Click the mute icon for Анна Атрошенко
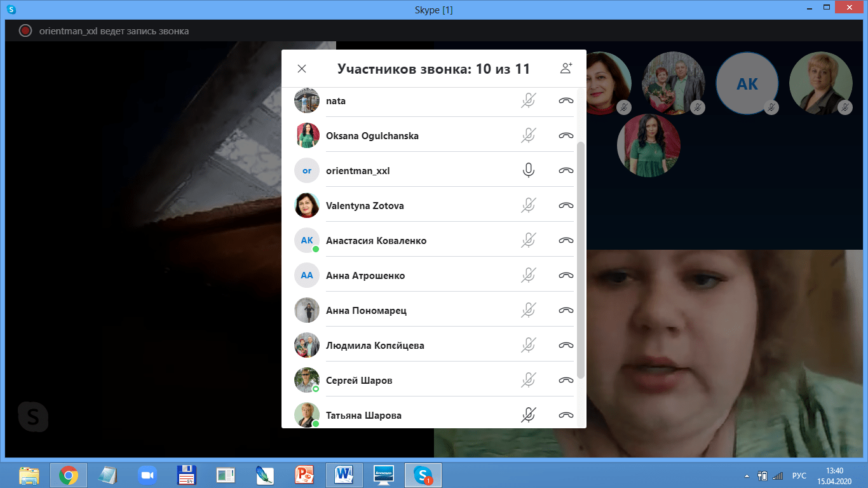The height and width of the screenshot is (488, 868). pyautogui.click(x=528, y=275)
